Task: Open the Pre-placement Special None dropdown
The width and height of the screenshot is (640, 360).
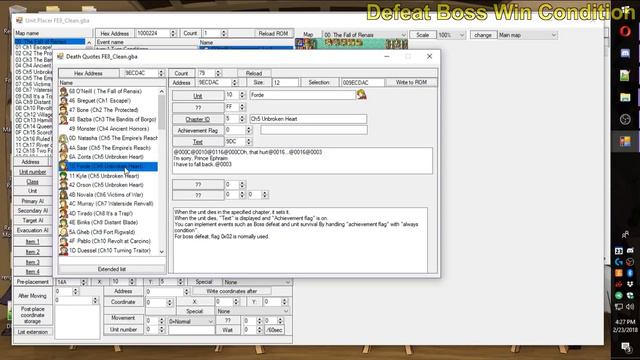Action: click(257, 282)
